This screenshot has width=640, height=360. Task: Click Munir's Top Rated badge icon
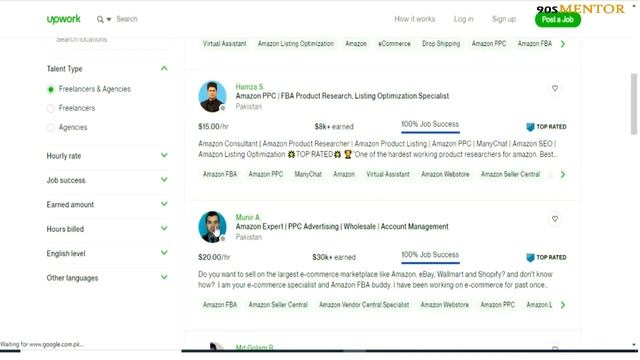point(530,258)
